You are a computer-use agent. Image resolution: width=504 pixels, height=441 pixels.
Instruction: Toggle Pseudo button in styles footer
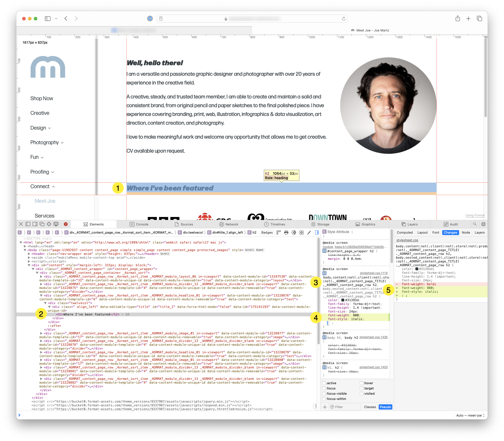(385, 407)
